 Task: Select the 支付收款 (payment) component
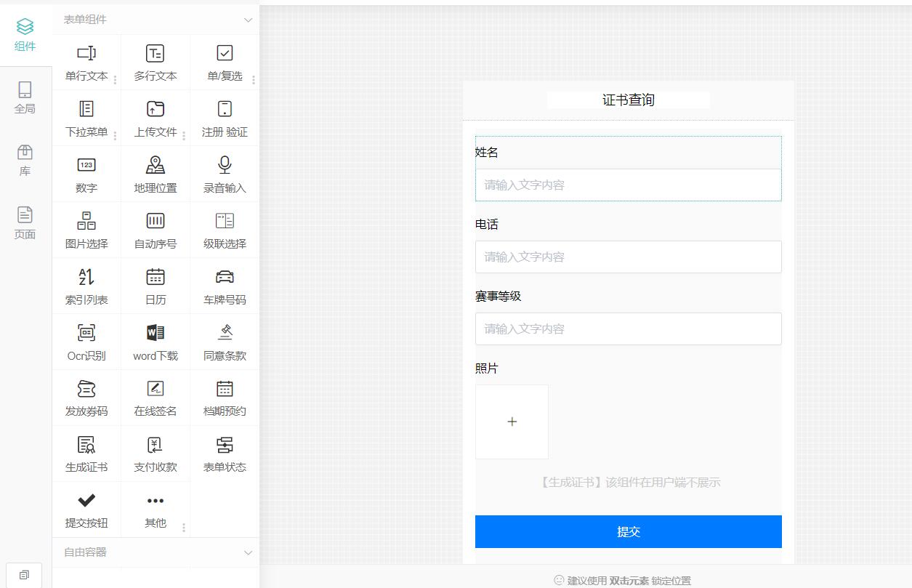(155, 454)
